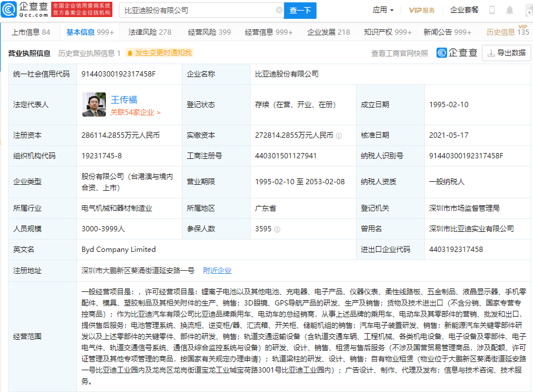Click the user avatar icon
Image resolution: width=533 pixels, height=392 pixels.
click(528, 10)
